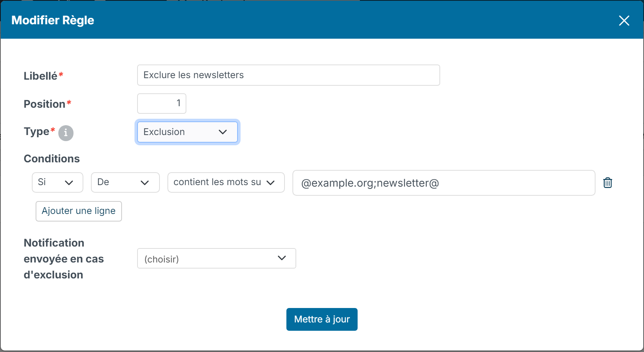Viewport: 644px width, 352px height.
Task: Click the Modifier Règle title
Action: (x=53, y=20)
